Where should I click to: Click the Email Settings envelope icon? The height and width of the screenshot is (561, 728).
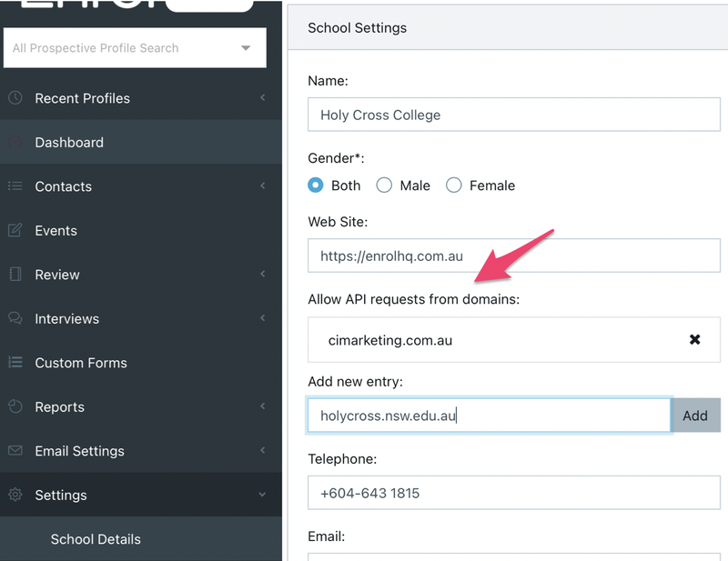click(x=15, y=451)
